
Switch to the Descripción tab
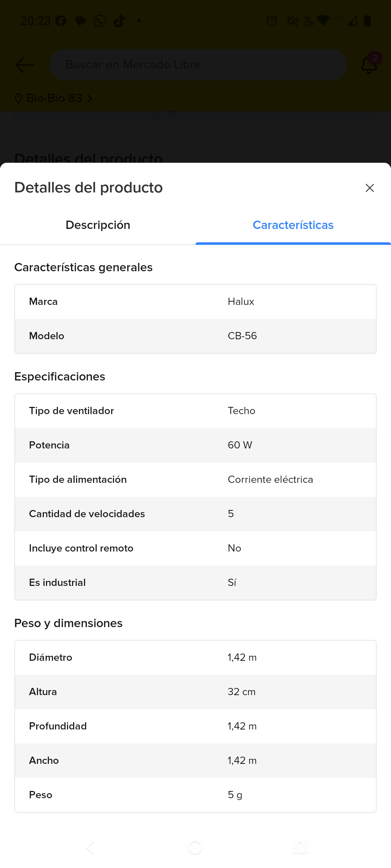tap(98, 225)
